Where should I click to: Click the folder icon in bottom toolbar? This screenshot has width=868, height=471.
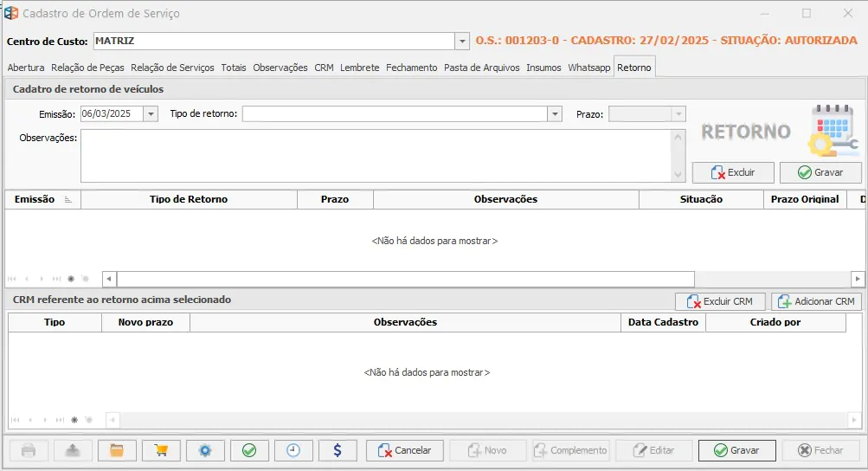(117, 450)
